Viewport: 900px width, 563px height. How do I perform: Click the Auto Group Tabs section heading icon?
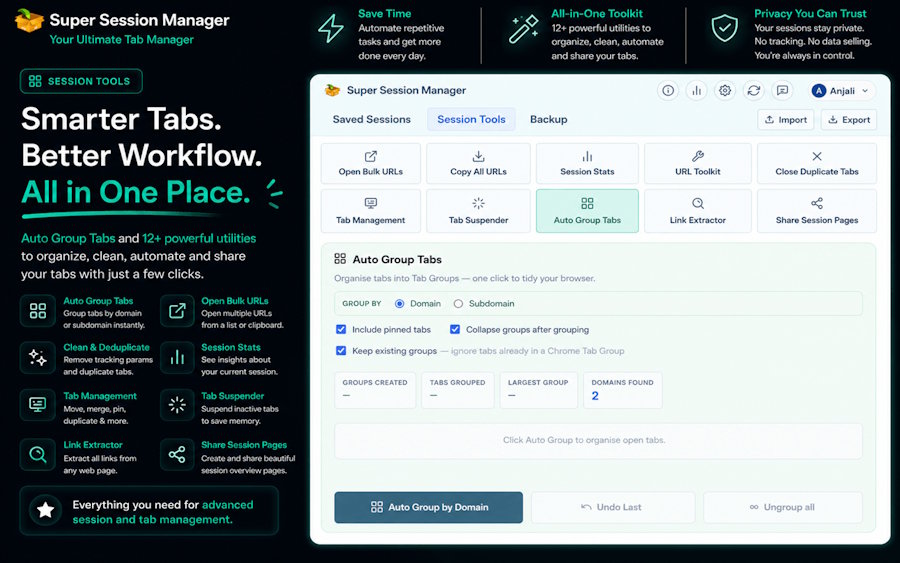(x=340, y=259)
